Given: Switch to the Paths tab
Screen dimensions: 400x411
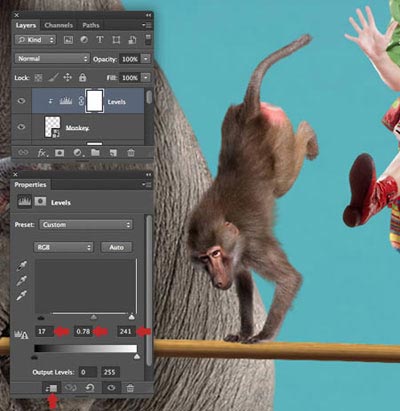Looking at the screenshot, I should click(x=91, y=25).
